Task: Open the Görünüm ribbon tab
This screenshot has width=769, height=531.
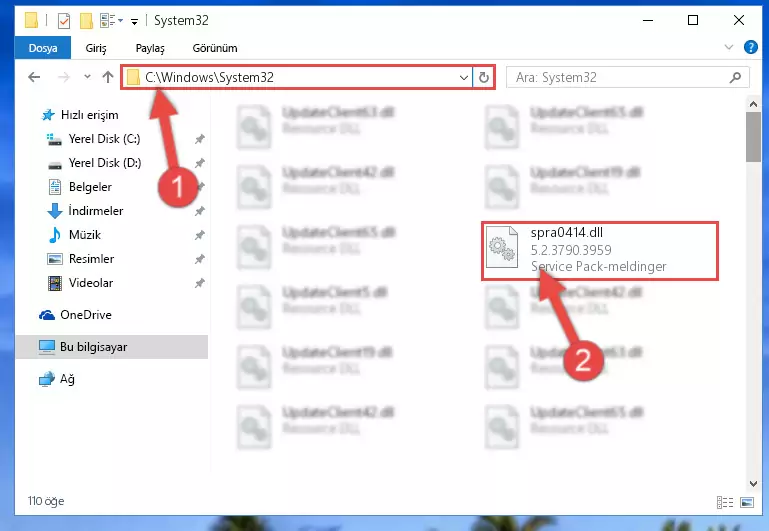Action: tap(215, 48)
